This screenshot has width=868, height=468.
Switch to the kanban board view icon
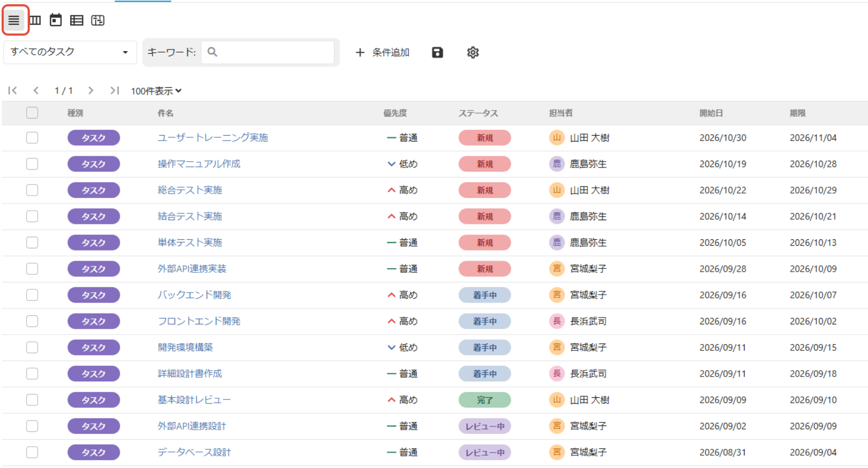pos(35,20)
